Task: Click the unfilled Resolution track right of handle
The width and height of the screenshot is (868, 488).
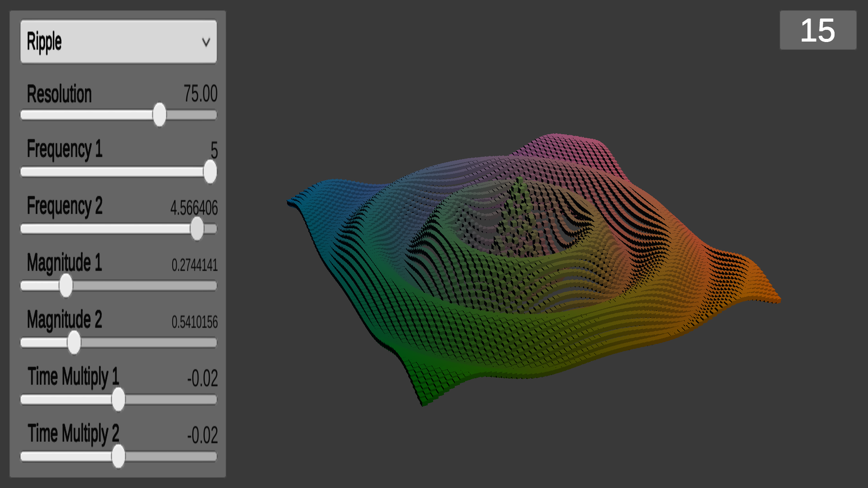Action: tap(192, 115)
